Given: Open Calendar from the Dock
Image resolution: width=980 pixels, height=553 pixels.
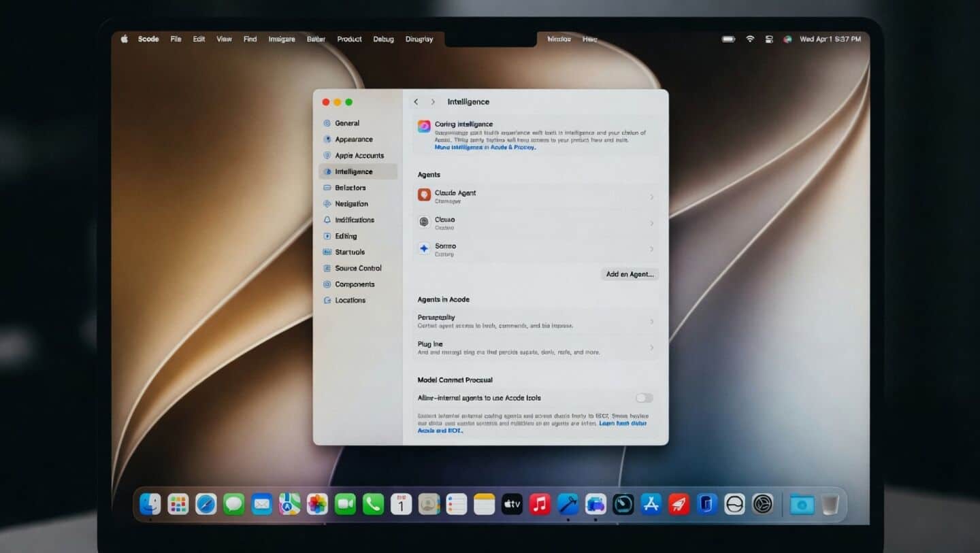Looking at the screenshot, I should click(x=401, y=504).
